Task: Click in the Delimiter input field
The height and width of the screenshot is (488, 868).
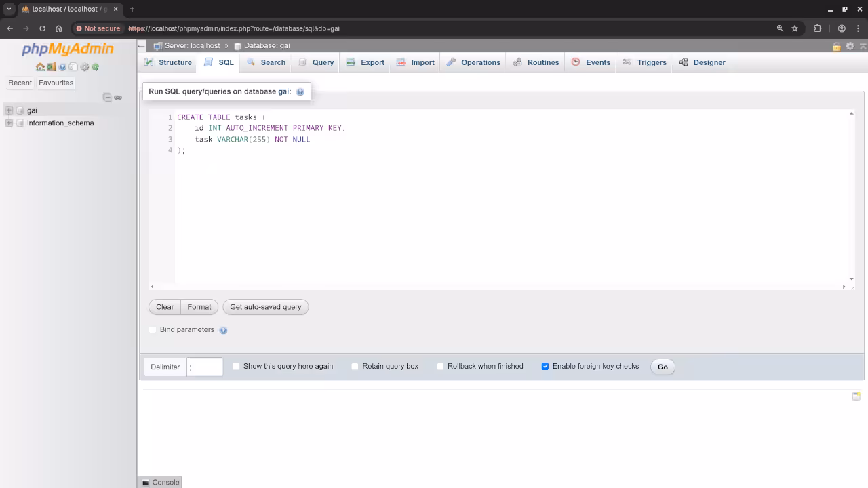Action: tap(204, 367)
